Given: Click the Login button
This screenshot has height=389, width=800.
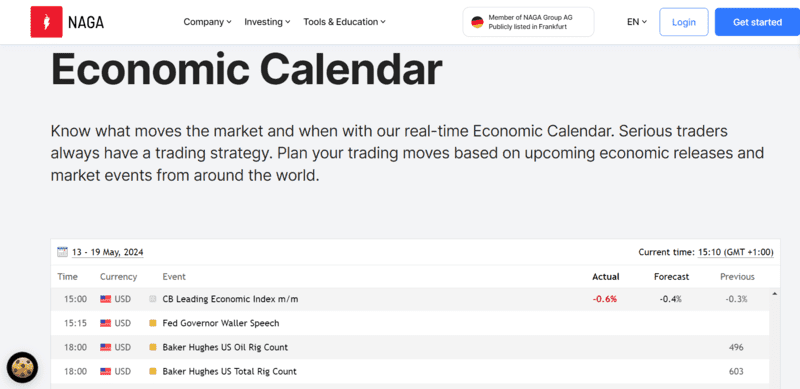Looking at the screenshot, I should click(x=684, y=22).
